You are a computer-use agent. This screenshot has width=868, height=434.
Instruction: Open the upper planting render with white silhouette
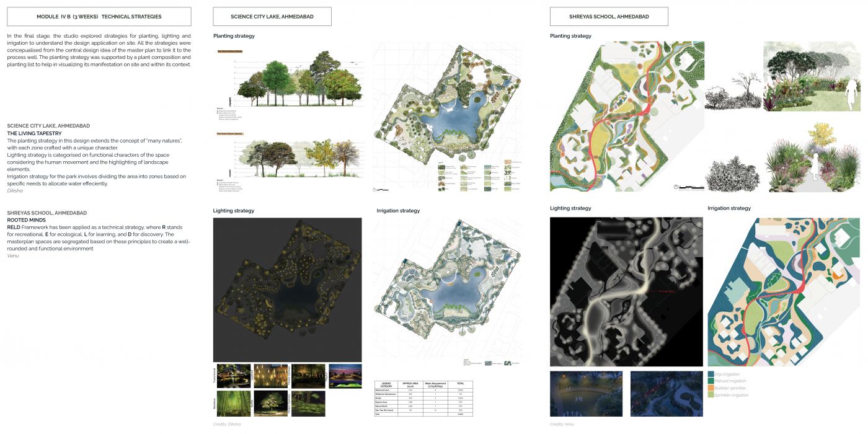(812, 76)
